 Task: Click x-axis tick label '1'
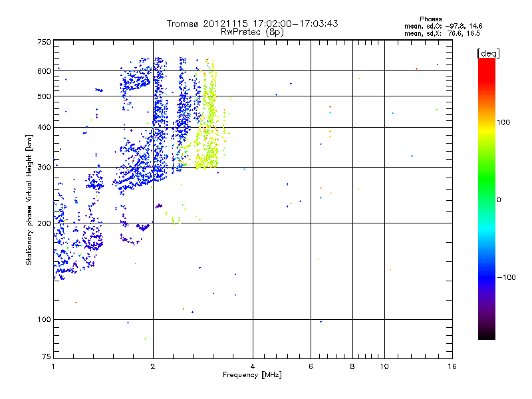pyautogui.click(x=53, y=366)
